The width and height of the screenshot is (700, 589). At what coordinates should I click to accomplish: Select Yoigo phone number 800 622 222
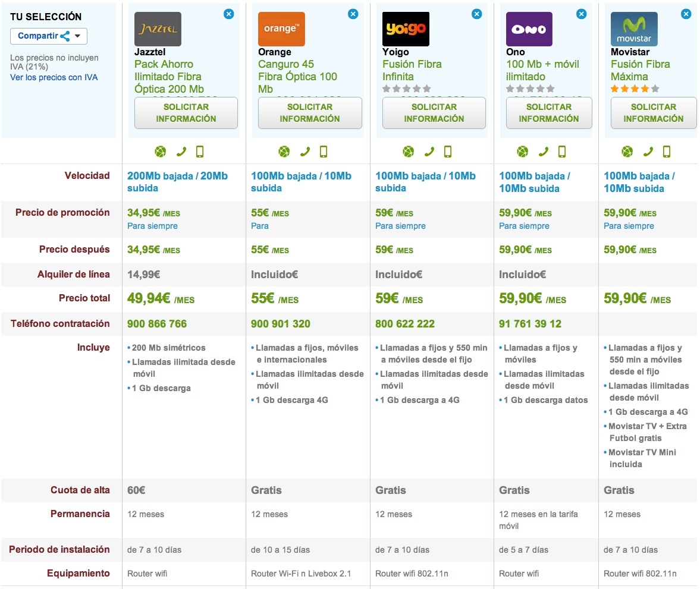pyautogui.click(x=405, y=324)
